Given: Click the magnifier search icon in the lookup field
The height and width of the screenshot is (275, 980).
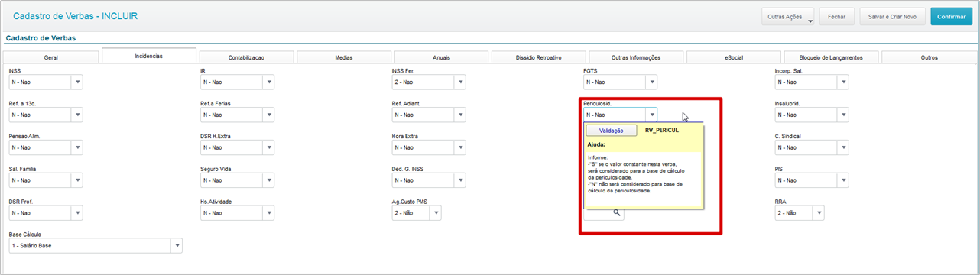Looking at the screenshot, I should 617,214.
